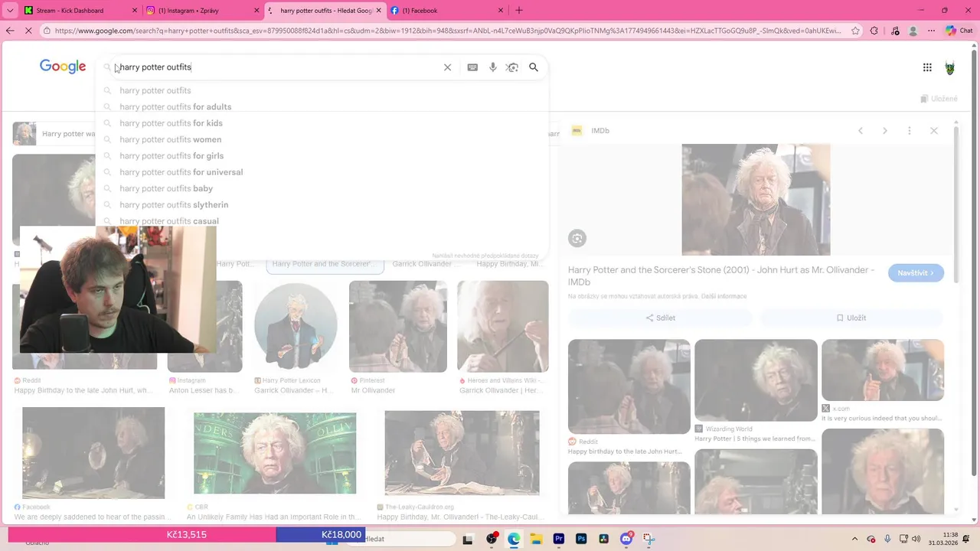Screen dimensions: 980x551
Task: Start voice search via microphone icon
Action: [x=493, y=67]
